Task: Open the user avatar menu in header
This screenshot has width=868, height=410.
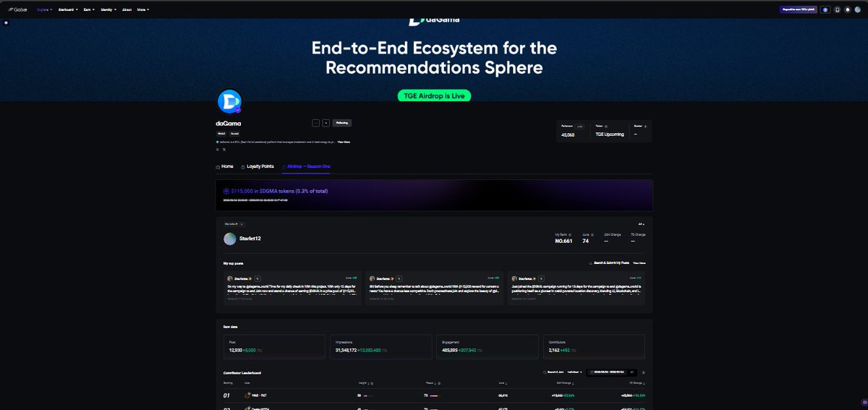Action: (858, 10)
